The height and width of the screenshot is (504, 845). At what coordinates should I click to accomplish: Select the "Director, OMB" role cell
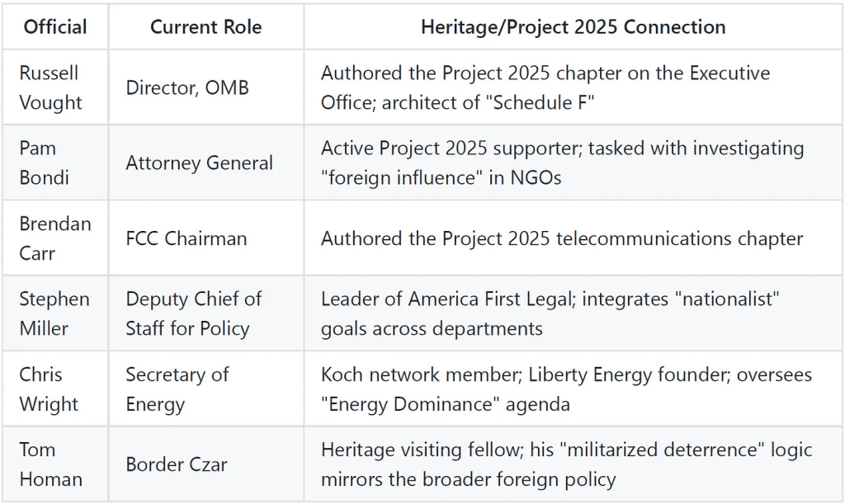(x=187, y=87)
